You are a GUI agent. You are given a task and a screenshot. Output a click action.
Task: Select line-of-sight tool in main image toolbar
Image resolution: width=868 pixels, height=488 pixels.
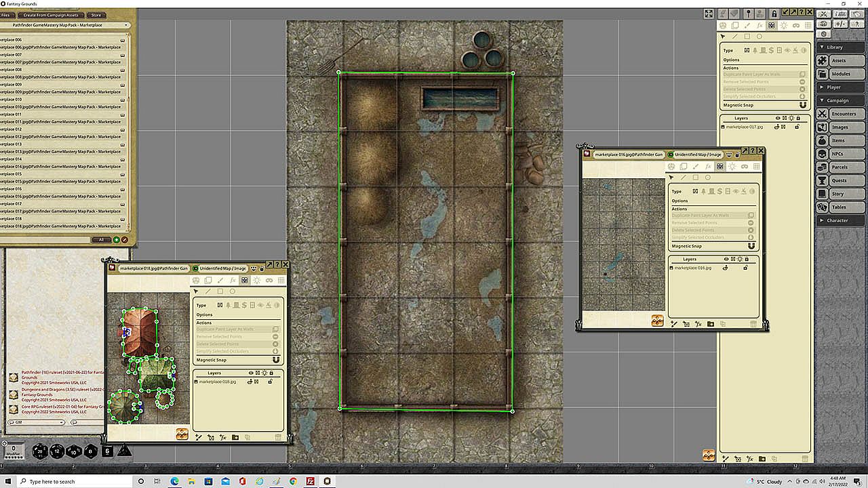pyautogui.click(x=771, y=26)
